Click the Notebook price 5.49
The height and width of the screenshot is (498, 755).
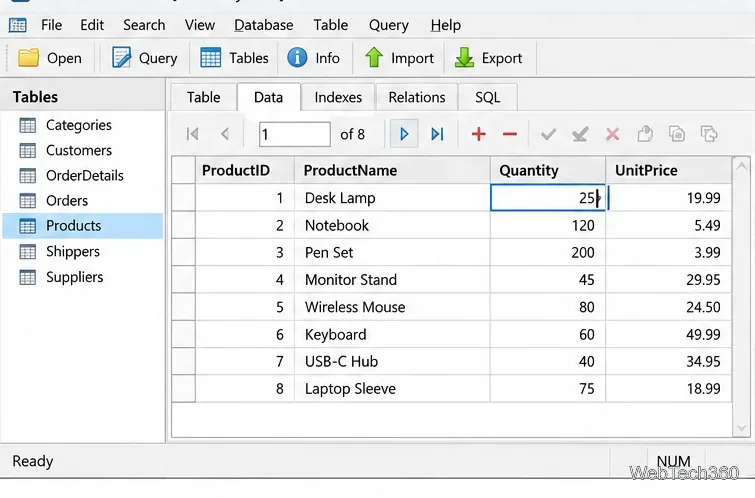668,225
